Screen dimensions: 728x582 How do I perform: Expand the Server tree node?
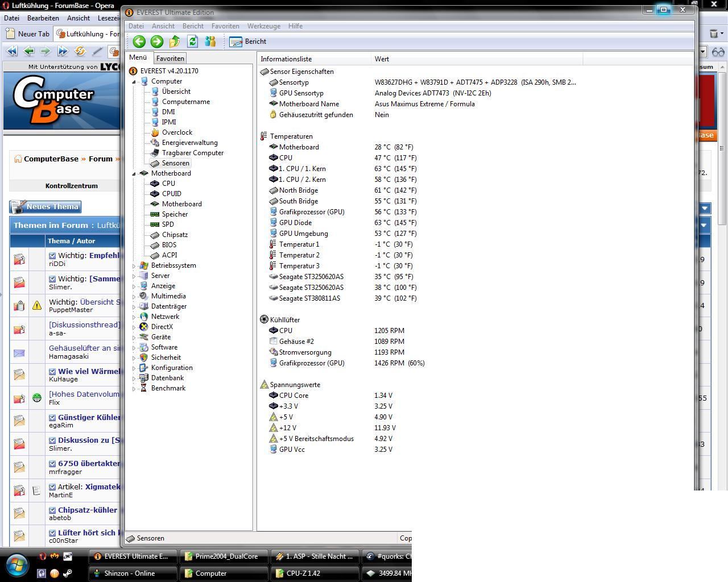pyautogui.click(x=134, y=276)
